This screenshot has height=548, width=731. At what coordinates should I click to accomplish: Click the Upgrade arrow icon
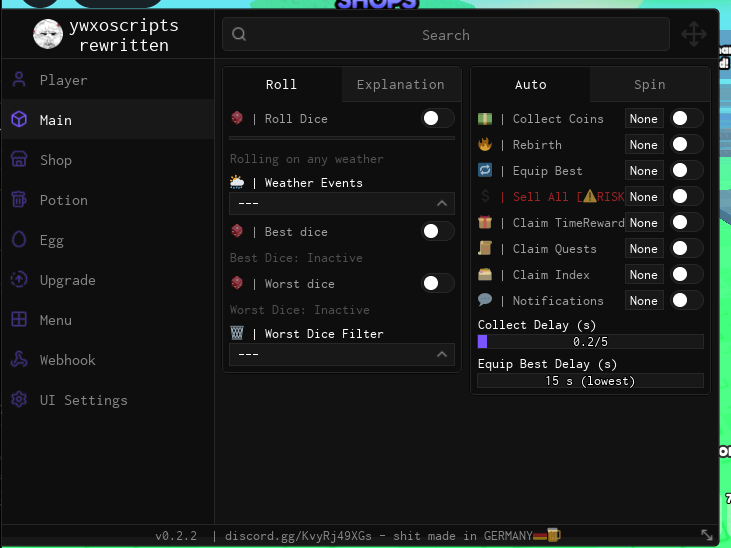point(19,280)
